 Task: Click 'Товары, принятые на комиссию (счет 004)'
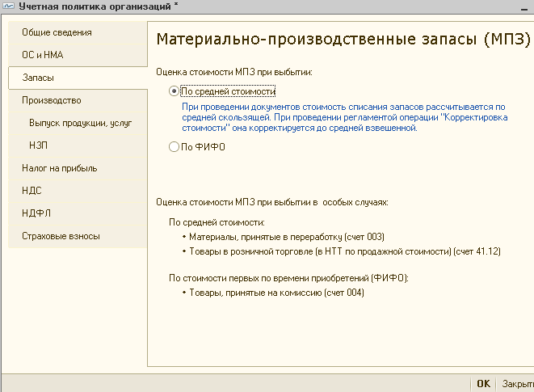point(276,293)
